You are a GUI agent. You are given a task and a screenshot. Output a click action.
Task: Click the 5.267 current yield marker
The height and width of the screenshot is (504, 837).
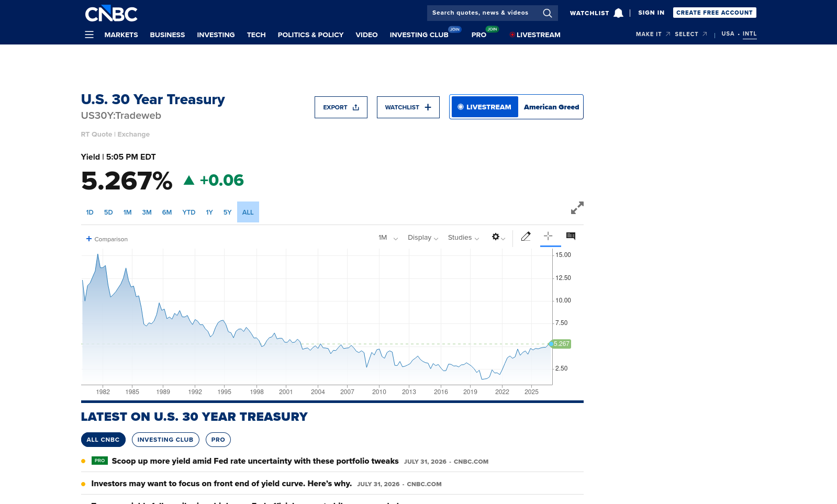tap(561, 344)
